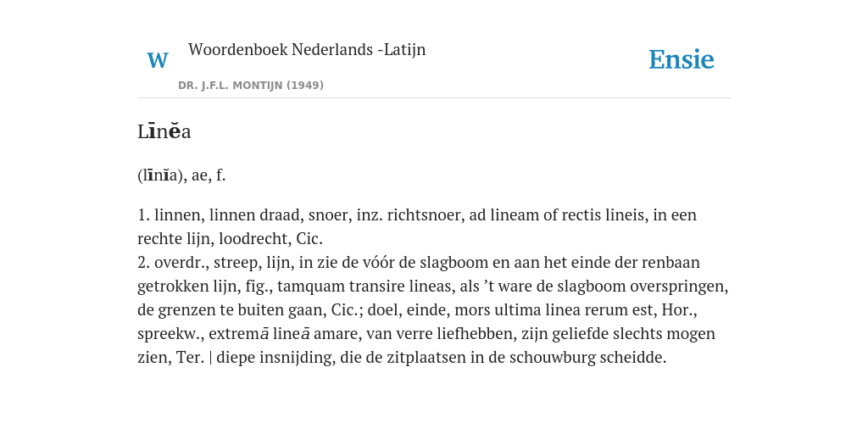868x434 pixels.
Task: Click definition one starting with linnen
Action: tap(417, 227)
